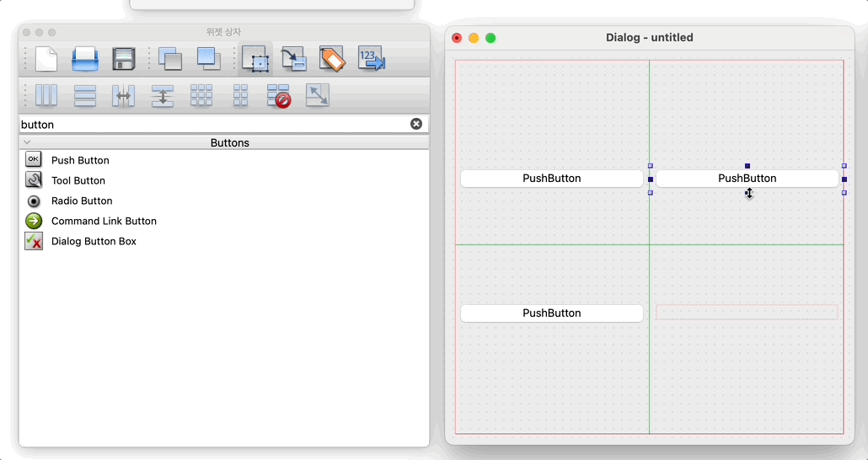Select the 'Tool Button' list entry text
The height and width of the screenshot is (460, 868).
[78, 180]
